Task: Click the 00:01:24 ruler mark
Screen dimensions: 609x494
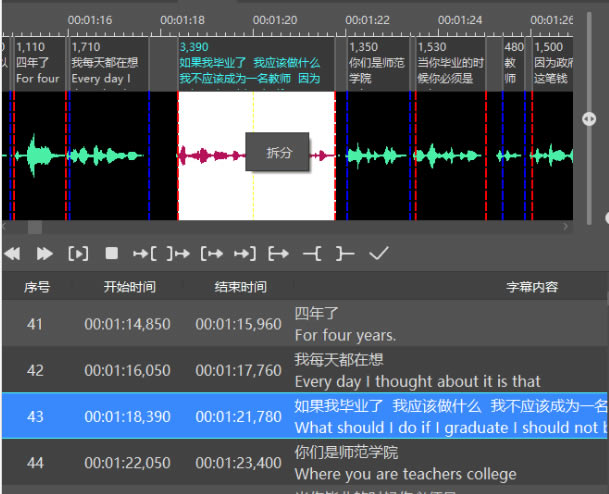Action: pyautogui.click(x=460, y=20)
